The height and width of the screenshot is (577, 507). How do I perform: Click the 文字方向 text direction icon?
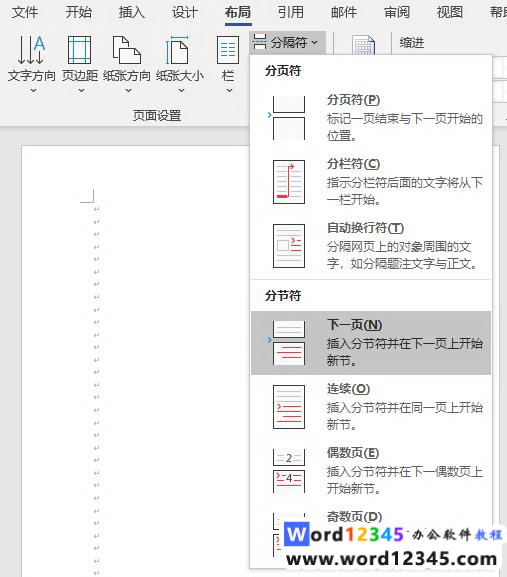pos(32,50)
